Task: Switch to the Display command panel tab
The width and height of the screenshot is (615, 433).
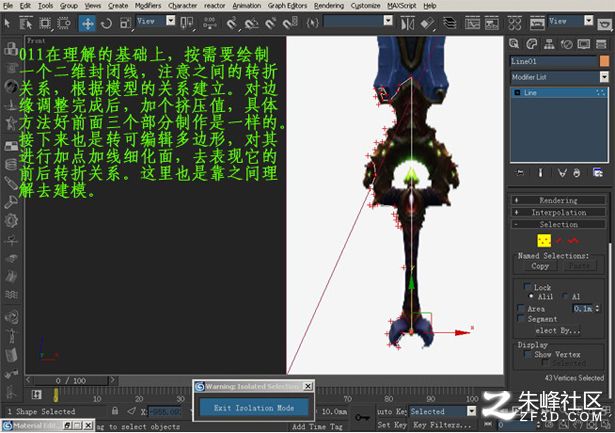Action: tap(584, 44)
